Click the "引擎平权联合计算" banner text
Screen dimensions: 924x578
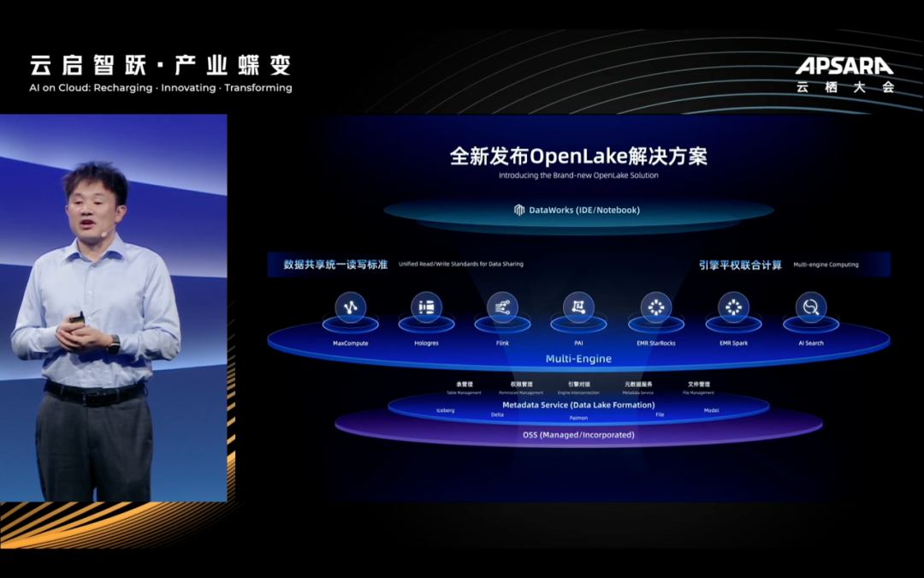(740, 265)
